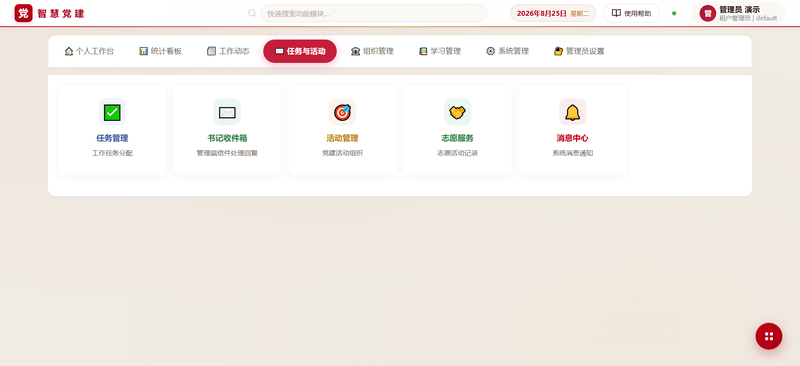Click the icon beside 管理员设置
This screenshot has width=800, height=366.
[x=558, y=51]
